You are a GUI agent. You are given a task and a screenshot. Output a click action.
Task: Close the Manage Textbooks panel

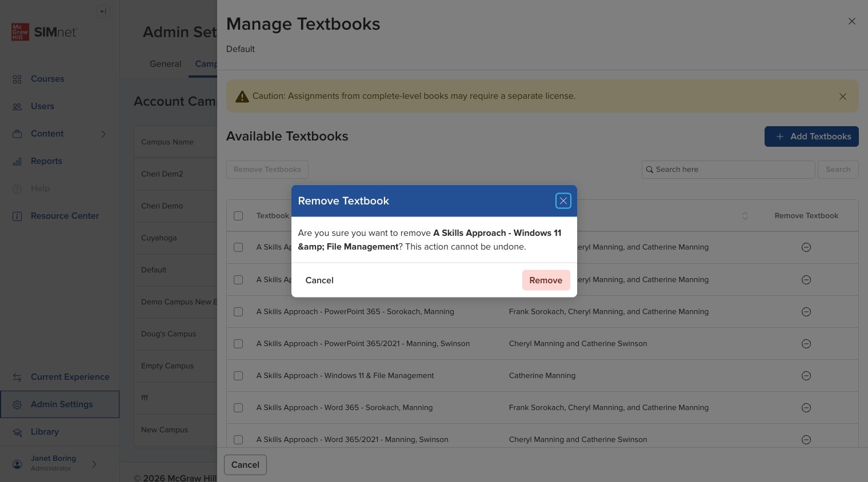pos(851,21)
